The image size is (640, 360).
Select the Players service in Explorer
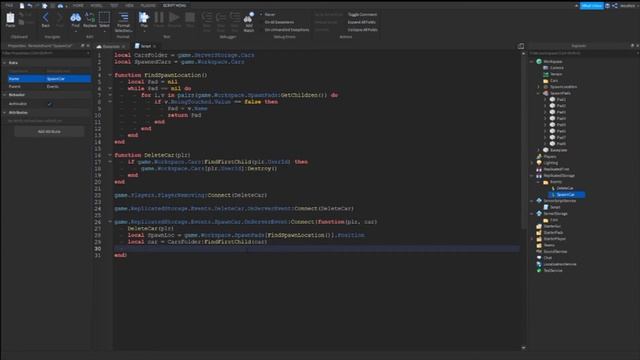[x=549, y=156]
